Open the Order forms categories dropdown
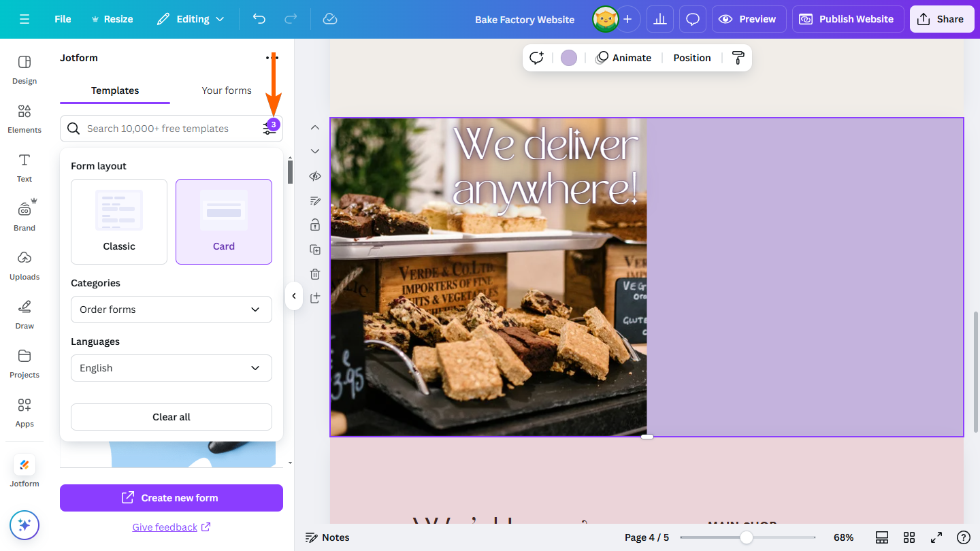Image resolution: width=980 pixels, height=551 pixels. tap(171, 310)
